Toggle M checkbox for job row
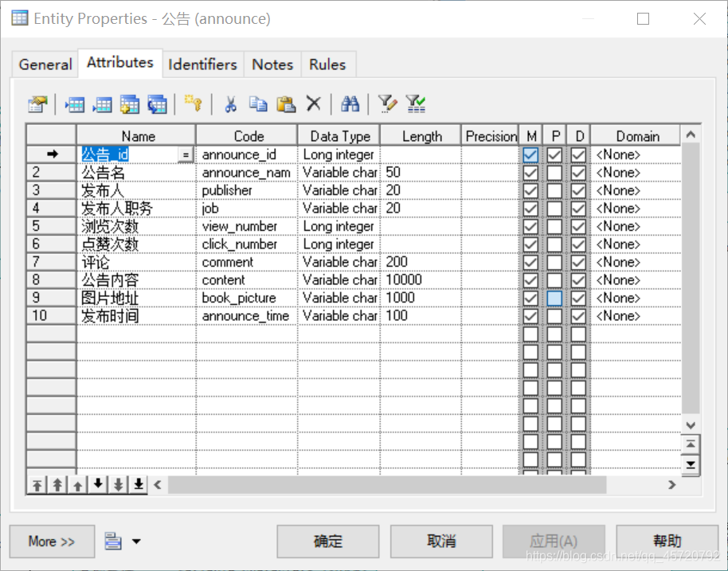The image size is (728, 571). pos(530,209)
